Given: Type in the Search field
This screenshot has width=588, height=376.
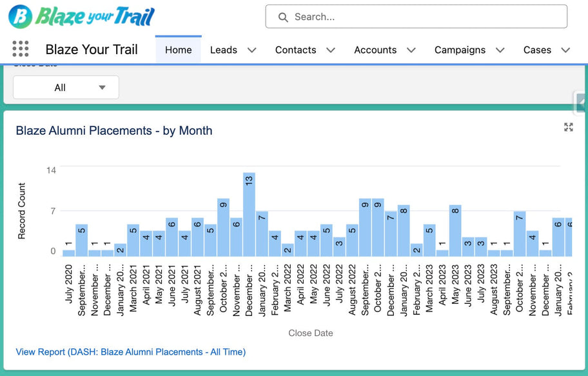Looking at the screenshot, I should (x=426, y=17).
